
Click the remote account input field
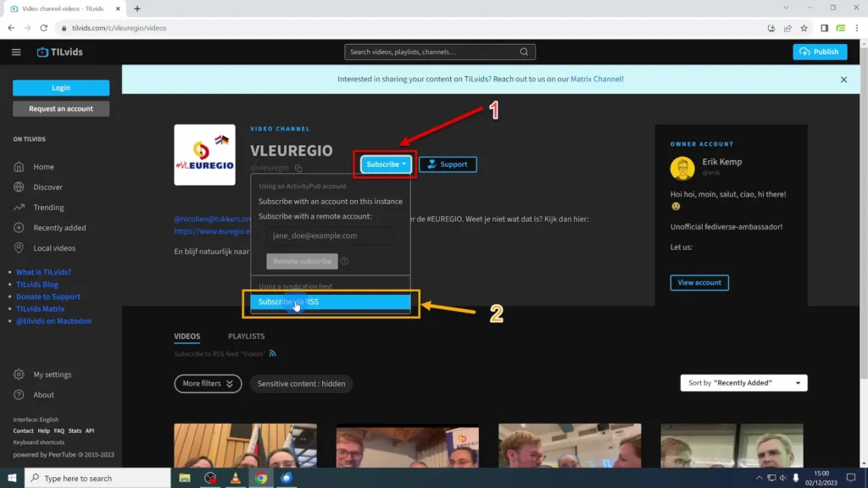[331, 236]
